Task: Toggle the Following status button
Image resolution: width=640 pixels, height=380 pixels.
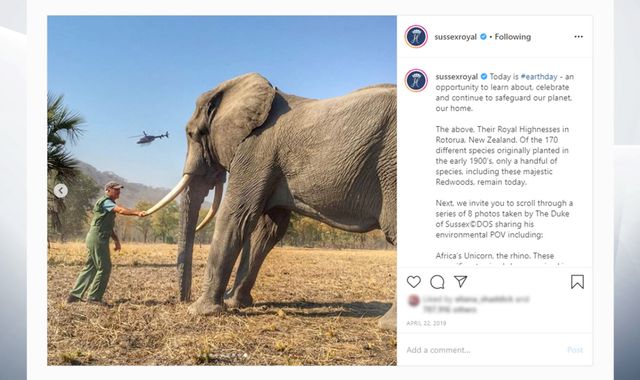Action: [x=513, y=37]
